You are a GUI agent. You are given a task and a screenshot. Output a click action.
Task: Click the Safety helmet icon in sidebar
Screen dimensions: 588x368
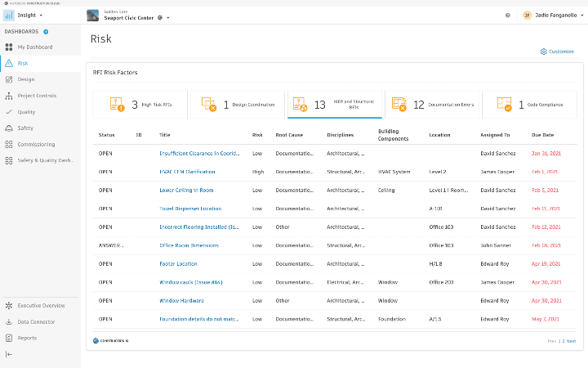pos(9,128)
